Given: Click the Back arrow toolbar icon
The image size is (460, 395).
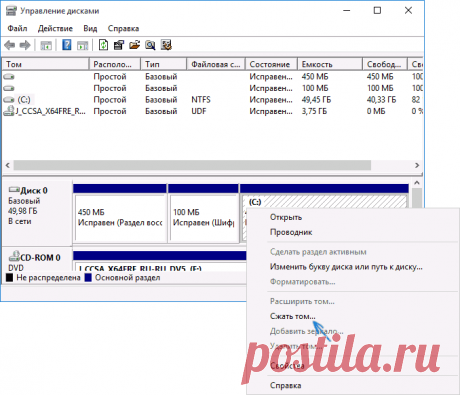Looking at the screenshot, I should tap(10, 45).
